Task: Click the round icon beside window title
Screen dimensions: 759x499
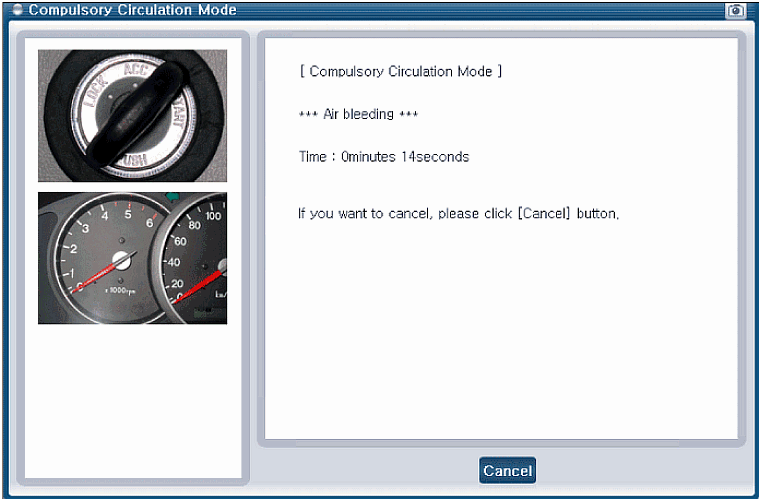Action: pos(17,10)
